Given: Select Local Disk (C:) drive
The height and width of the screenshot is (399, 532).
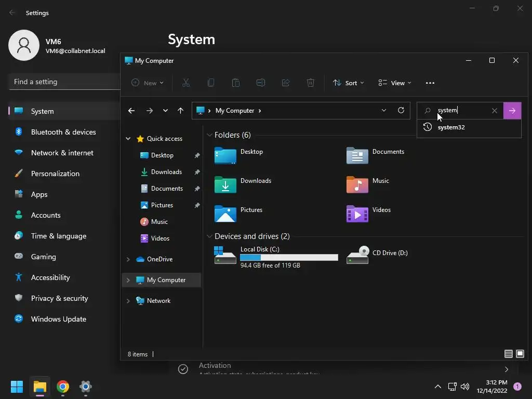Looking at the screenshot, I should 276,257.
